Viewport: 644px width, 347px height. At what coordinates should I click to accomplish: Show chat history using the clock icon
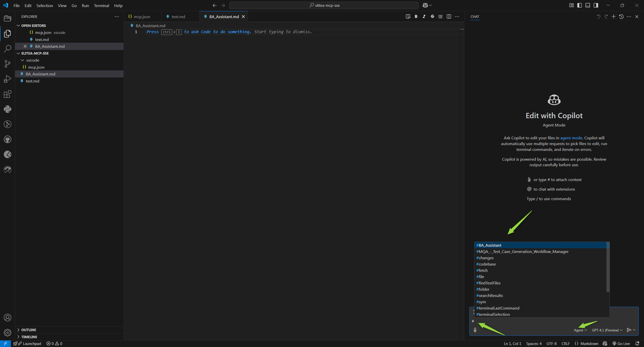pos(621,17)
